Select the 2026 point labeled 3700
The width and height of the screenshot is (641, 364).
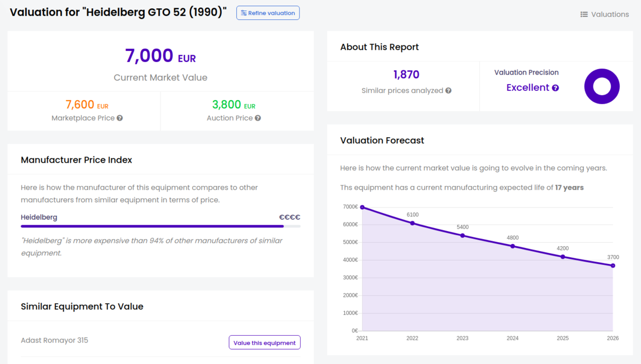(x=613, y=266)
